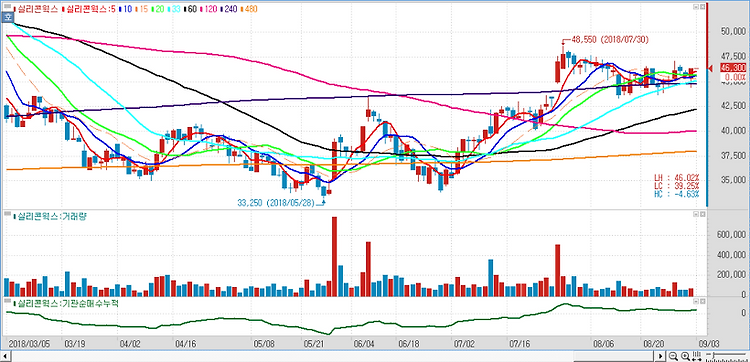Image resolution: width=750 pixels, height=362 pixels.
Task: Click the zoom out magnifier icon
Action: [673, 356]
